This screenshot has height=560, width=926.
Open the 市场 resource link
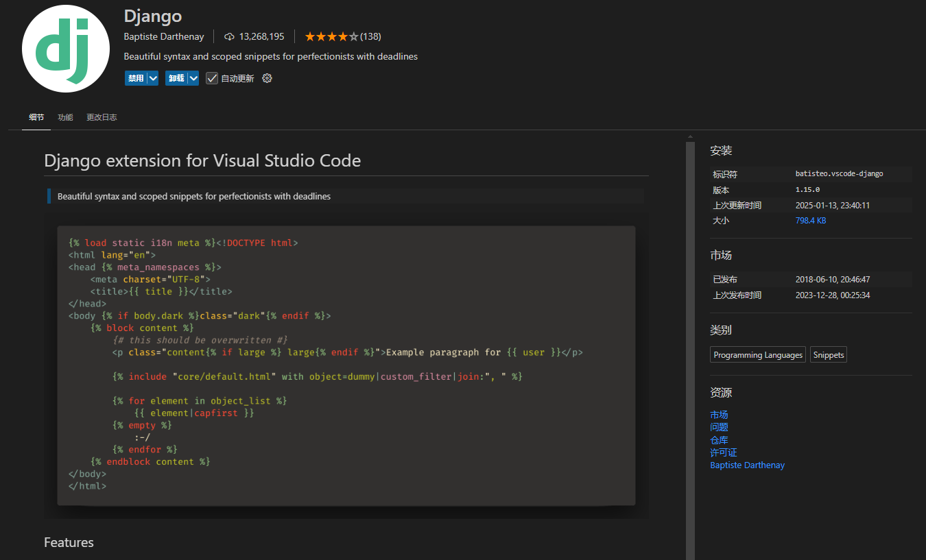[719, 415]
